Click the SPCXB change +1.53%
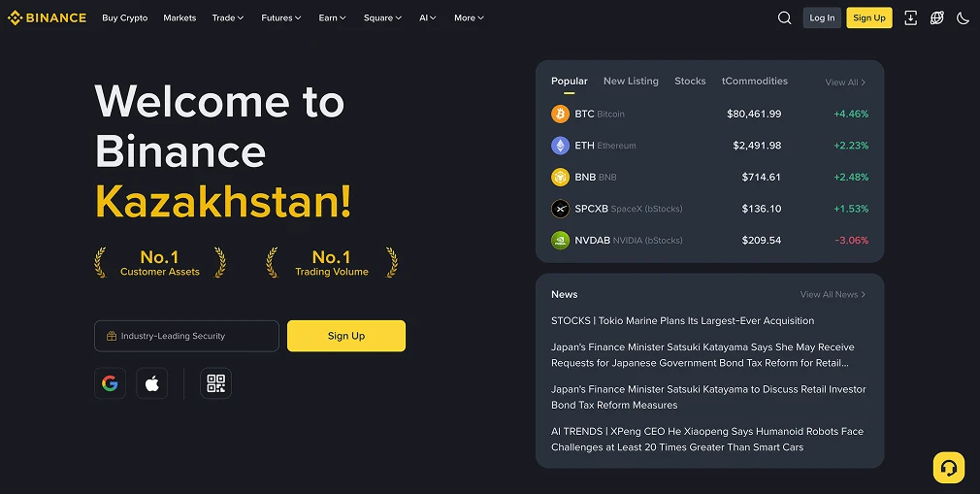The height and width of the screenshot is (494, 980). pos(851,209)
